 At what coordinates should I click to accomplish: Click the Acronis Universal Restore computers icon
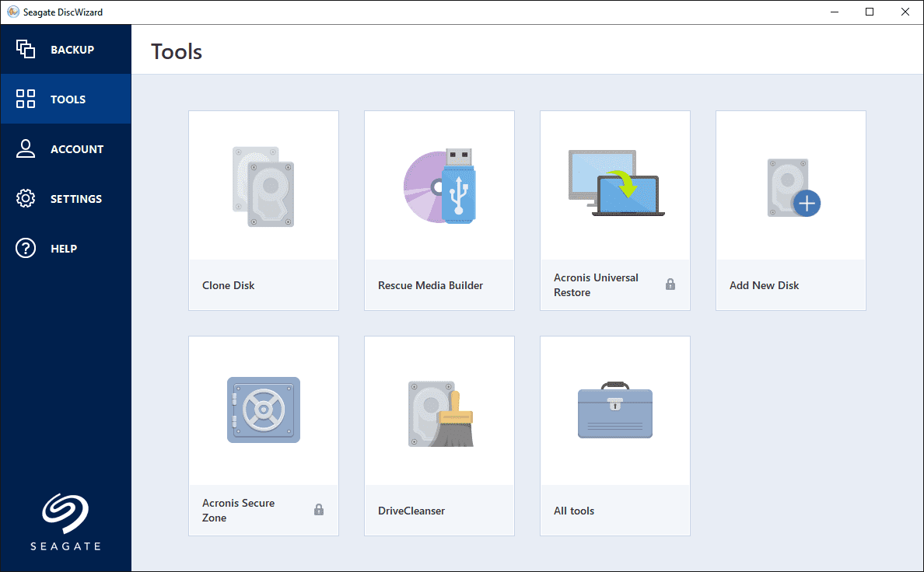[x=616, y=183]
